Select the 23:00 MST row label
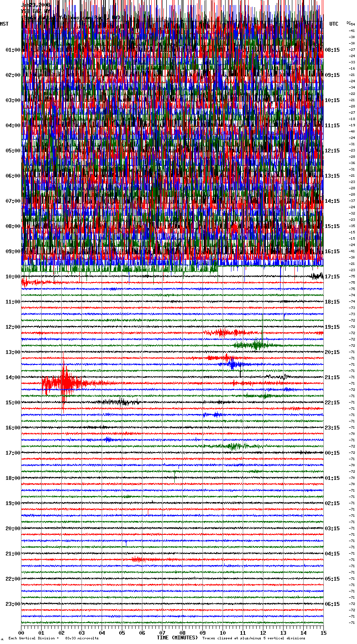This screenshot has height=644, width=357. pyautogui.click(x=13, y=604)
